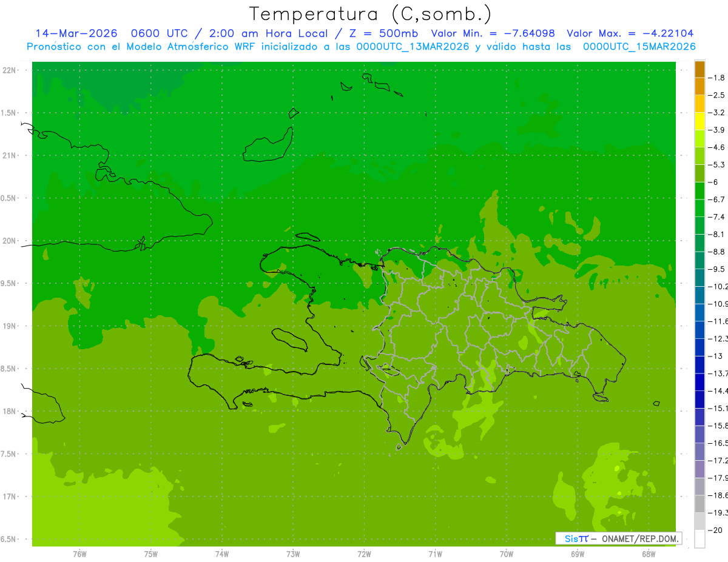Click the '-20' color scale label
Image resolution: width=728 pixels, height=562 pixels.
click(716, 530)
